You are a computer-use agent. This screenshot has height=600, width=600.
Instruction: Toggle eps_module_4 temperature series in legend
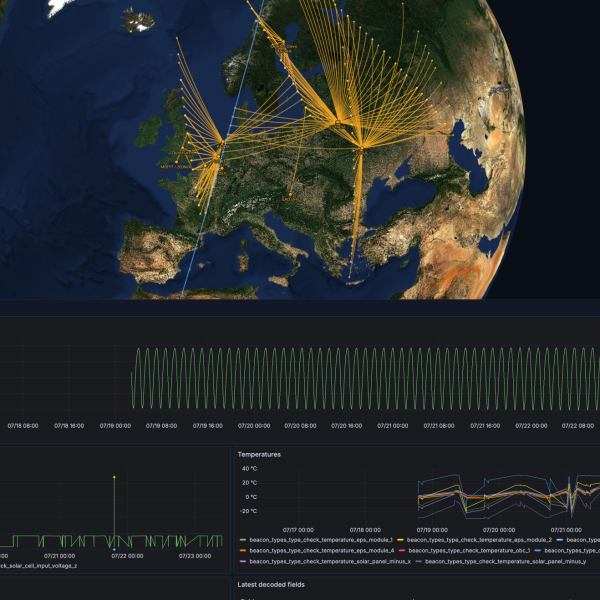322,551
